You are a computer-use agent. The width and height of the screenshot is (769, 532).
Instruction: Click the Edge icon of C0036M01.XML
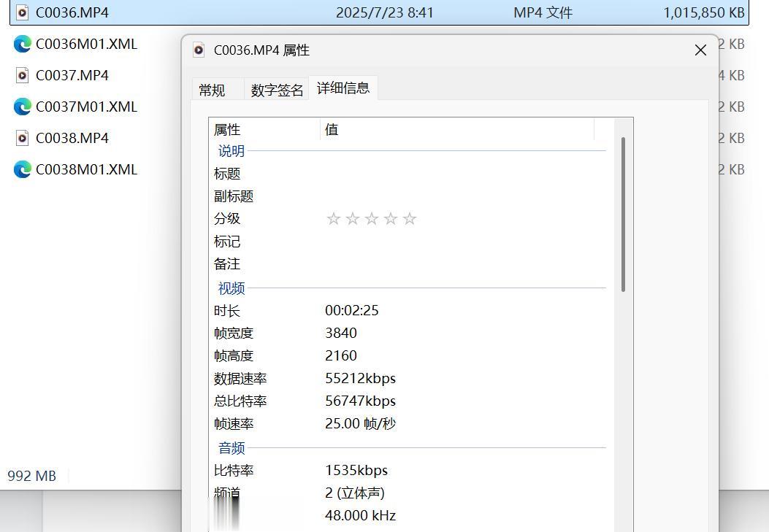(22, 44)
